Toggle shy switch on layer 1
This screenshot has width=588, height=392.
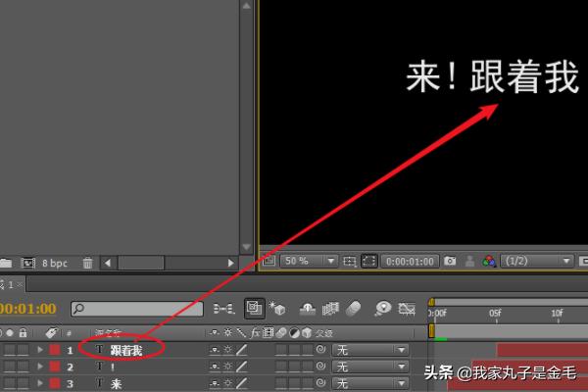pyautogui.click(x=215, y=350)
